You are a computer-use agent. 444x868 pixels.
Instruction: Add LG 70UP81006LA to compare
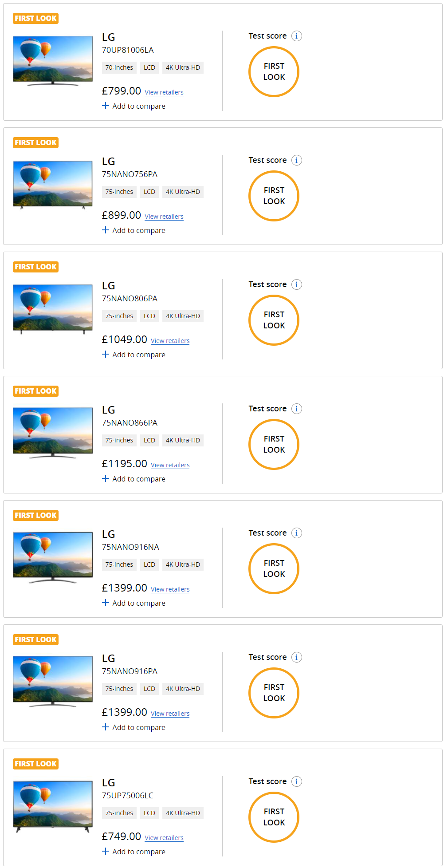(x=134, y=106)
